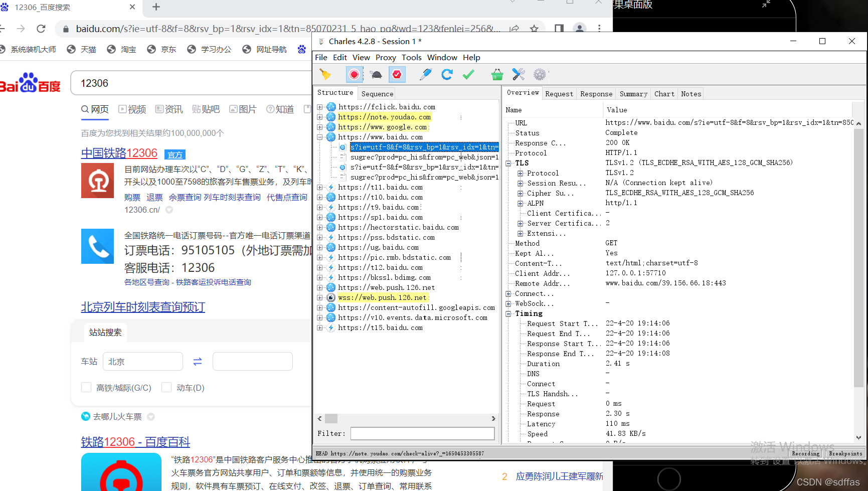Viewport: 868px width, 491px height.
Task: Open the Tools menu in Charles
Action: [x=412, y=57]
